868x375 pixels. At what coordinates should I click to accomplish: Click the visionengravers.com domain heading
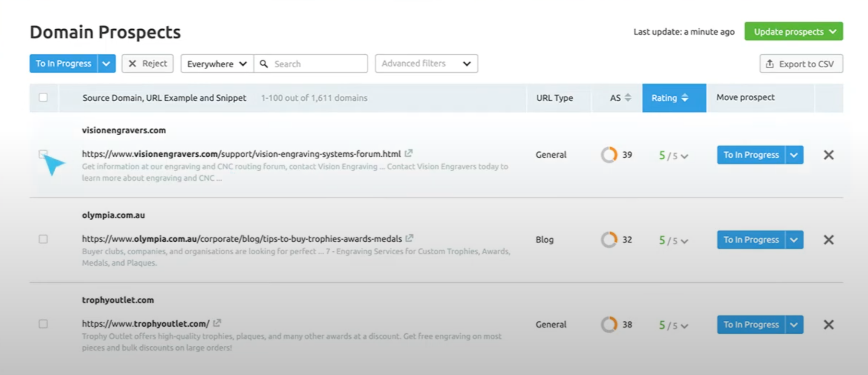124,130
